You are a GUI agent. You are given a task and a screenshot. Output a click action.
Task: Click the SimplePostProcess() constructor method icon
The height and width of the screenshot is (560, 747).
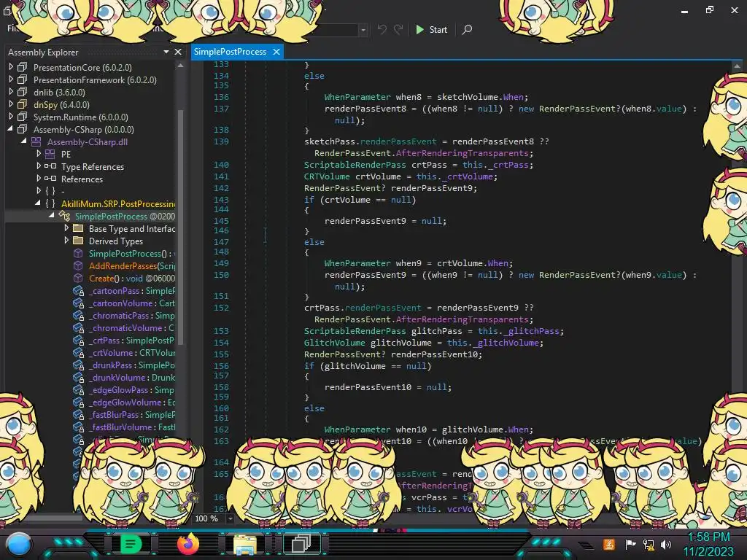pyautogui.click(x=78, y=253)
